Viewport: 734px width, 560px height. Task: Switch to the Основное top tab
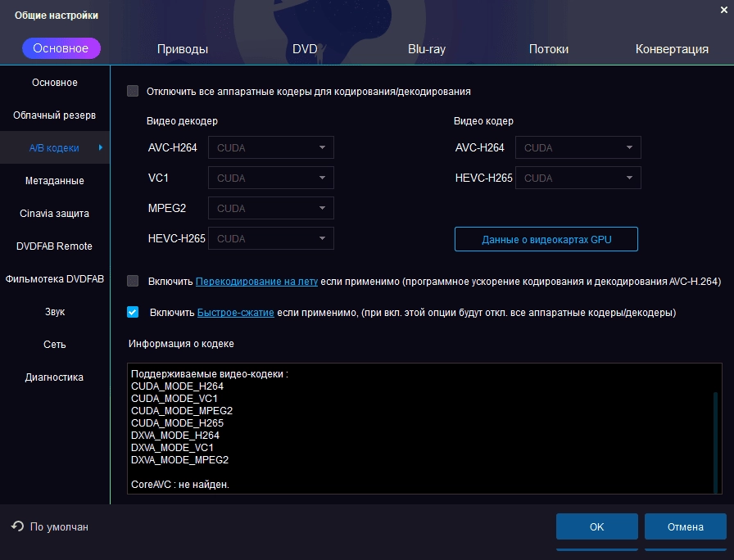(x=61, y=48)
